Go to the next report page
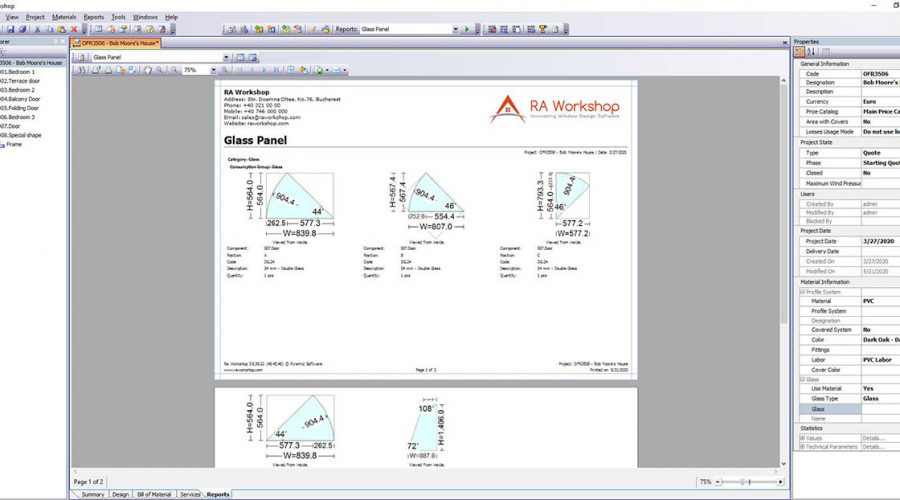Screen dimensions: 900x500 click(265, 70)
